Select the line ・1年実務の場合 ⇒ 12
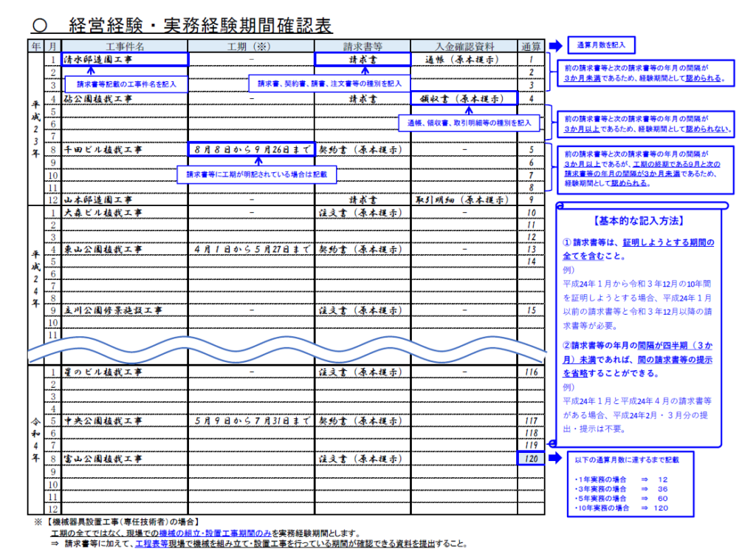 tap(621, 479)
